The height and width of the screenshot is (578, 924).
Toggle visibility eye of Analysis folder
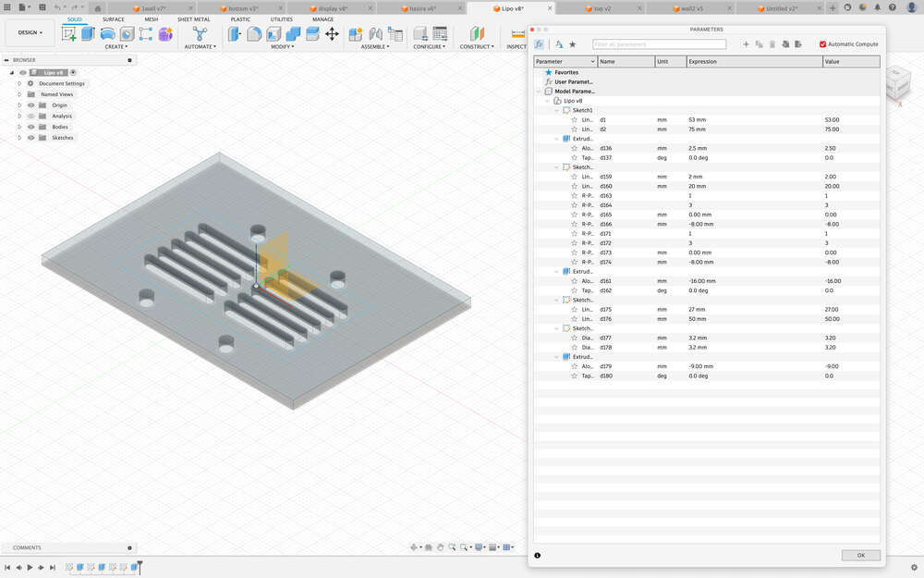[x=30, y=117]
